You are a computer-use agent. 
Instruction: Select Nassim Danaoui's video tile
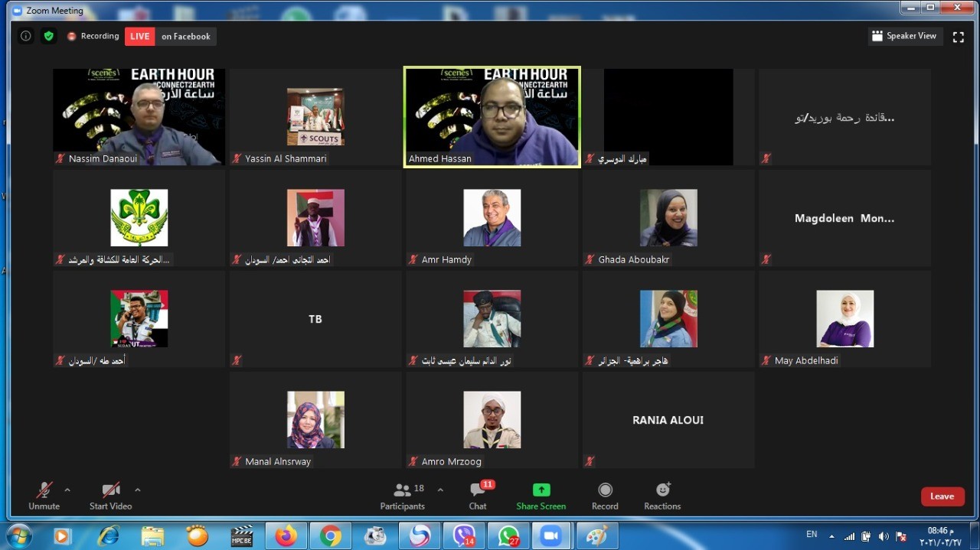coord(139,116)
